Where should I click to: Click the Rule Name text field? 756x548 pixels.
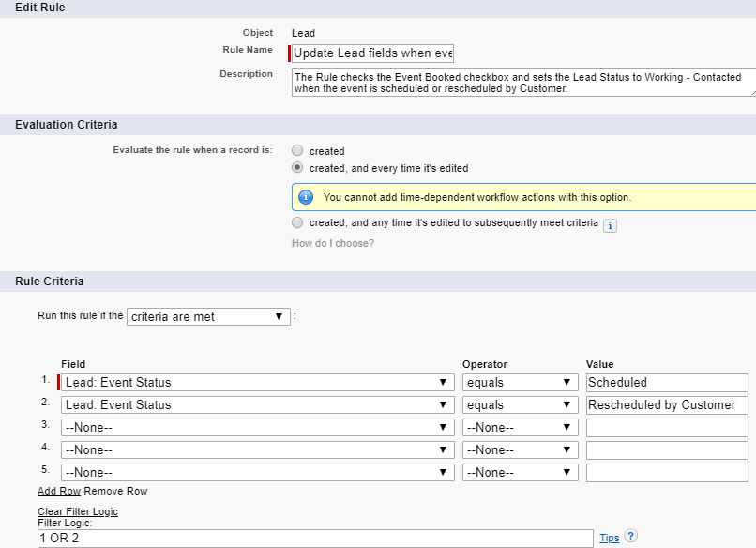[x=373, y=53]
